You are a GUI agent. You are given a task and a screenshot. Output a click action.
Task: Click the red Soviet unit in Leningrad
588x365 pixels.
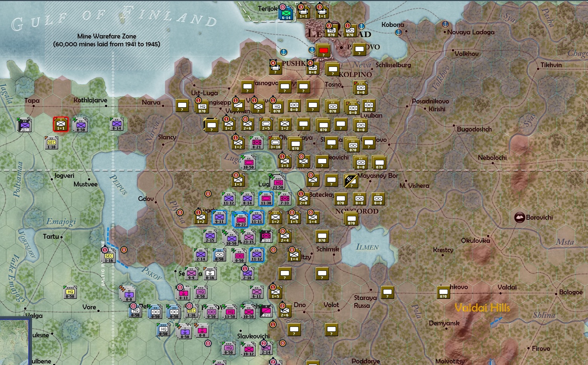(x=323, y=50)
